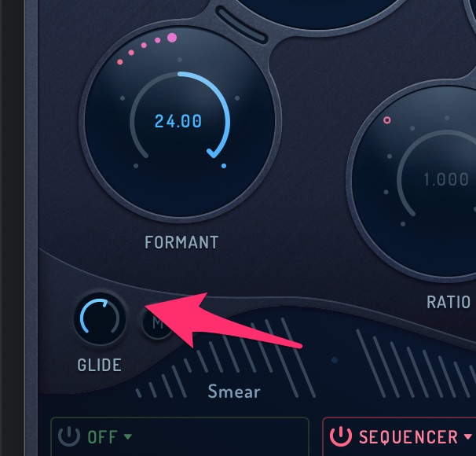Click the Formant knob's blue arc handle tip
Screen dimensions: 476x456
pyautogui.click(x=213, y=153)
